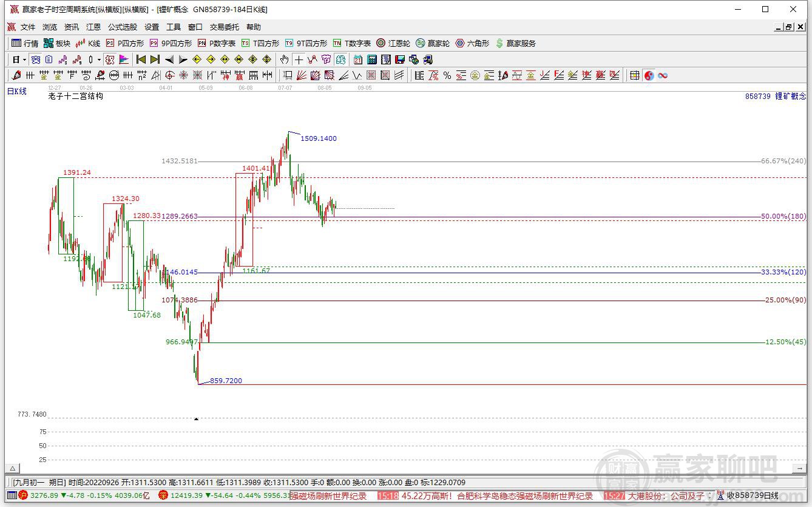
Task: Open the 文件 menu
Action: 28,27
